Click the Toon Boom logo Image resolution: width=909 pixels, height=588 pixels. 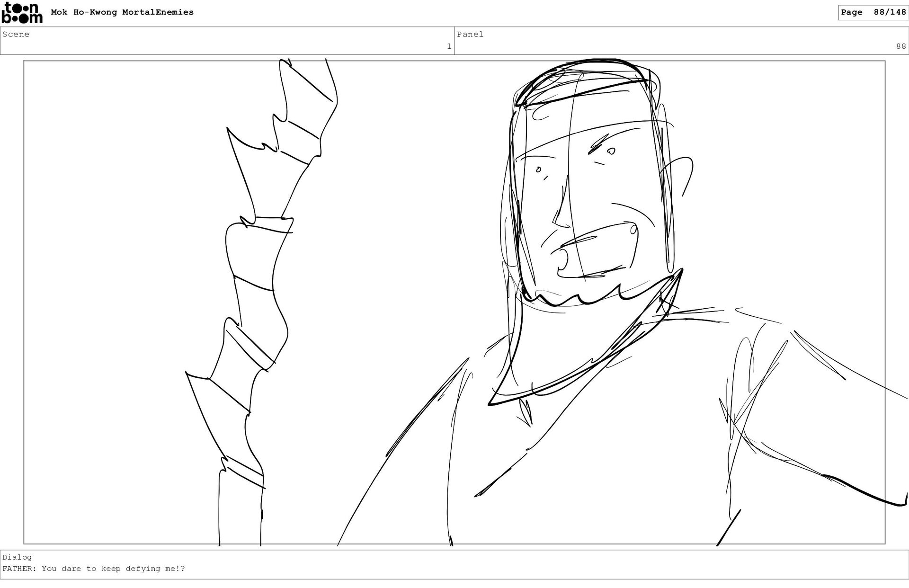(22, 13)
